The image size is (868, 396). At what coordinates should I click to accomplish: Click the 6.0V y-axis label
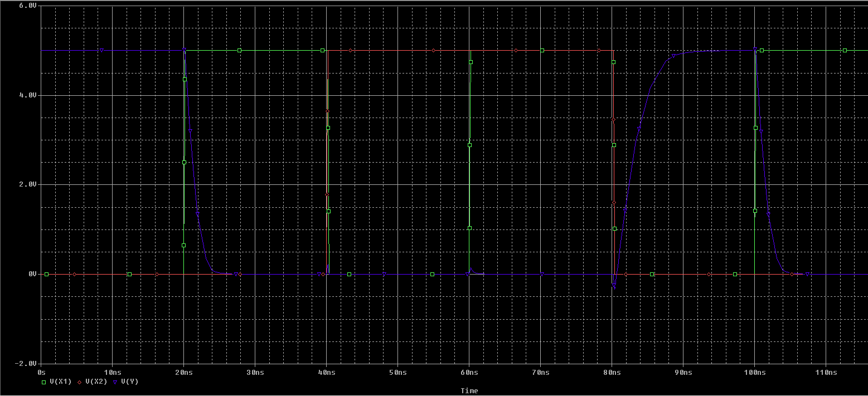[x=27, y=6]
